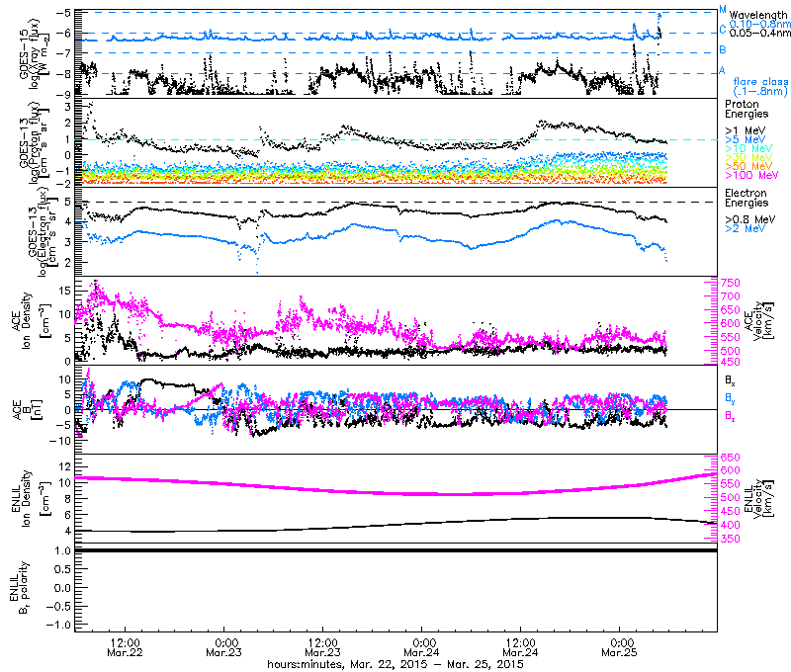Screen dimensions: 791x672
Task: Click the C flare class marker
Action: pos(723,30)
